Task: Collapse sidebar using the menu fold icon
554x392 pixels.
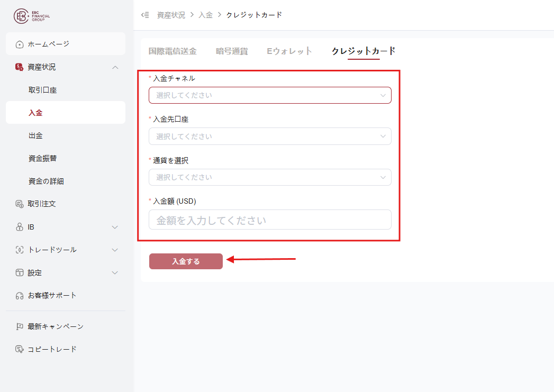Action: (145, 15)
